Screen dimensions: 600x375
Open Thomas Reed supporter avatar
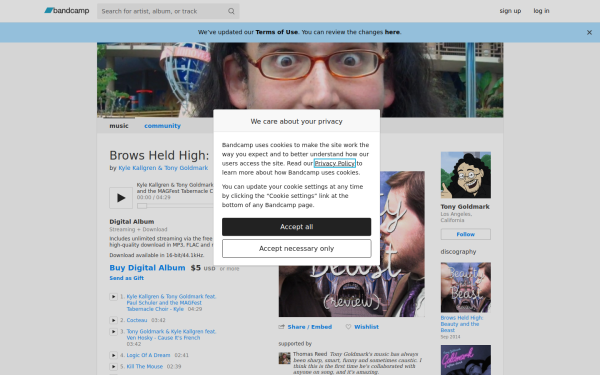(x=284, y=358)
